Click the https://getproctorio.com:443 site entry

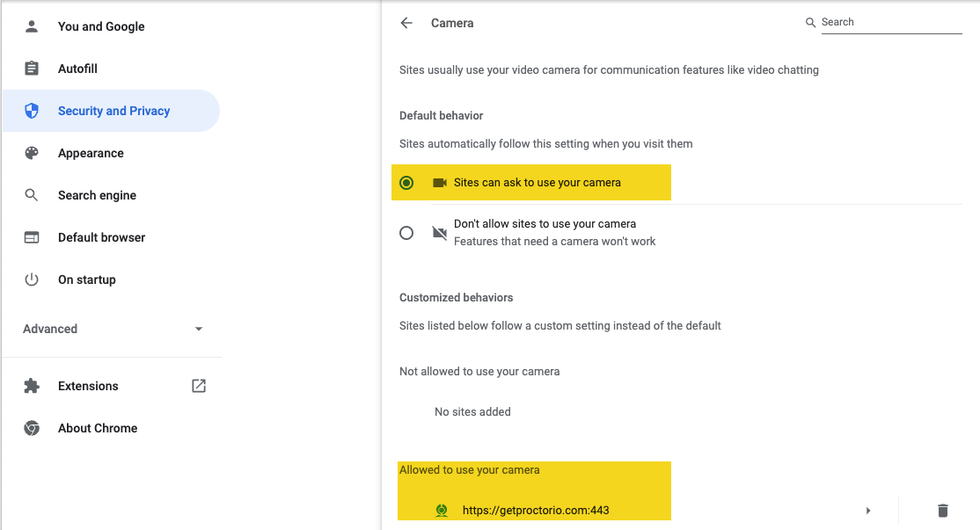tap(535, 510)
